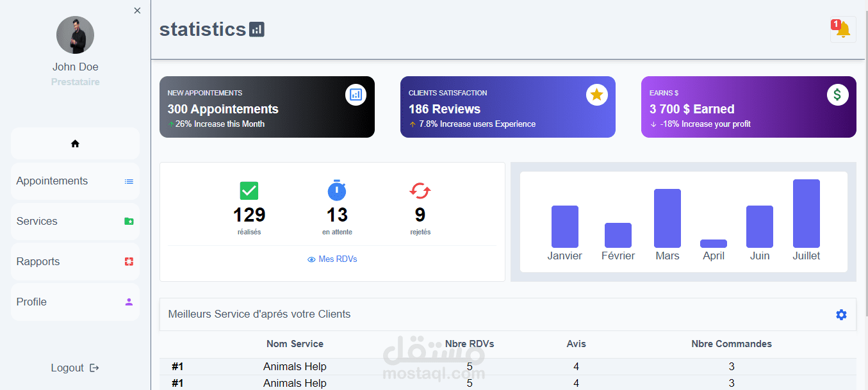
Task: Click "-18% Increase your profit" text
Action: 705,124
